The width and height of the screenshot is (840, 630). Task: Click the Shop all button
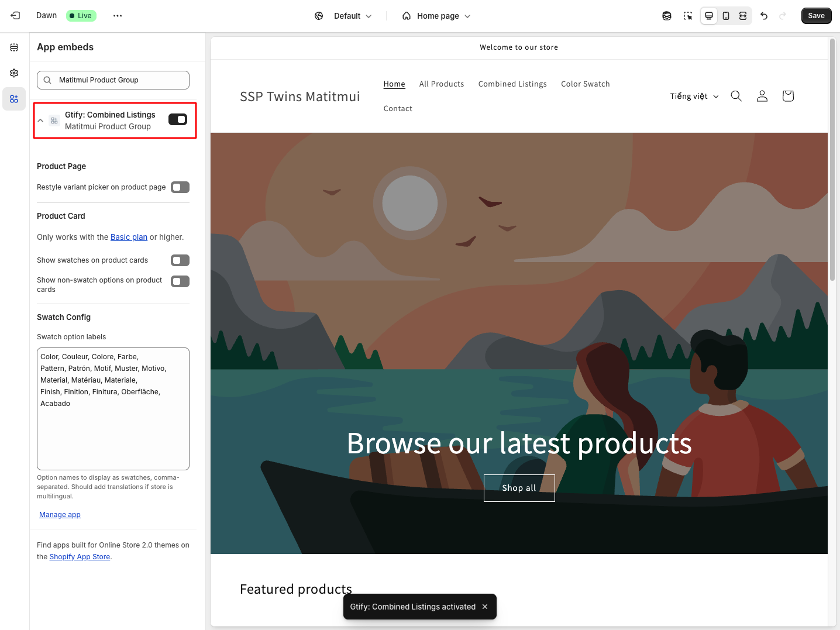click(x=519, y=488)
